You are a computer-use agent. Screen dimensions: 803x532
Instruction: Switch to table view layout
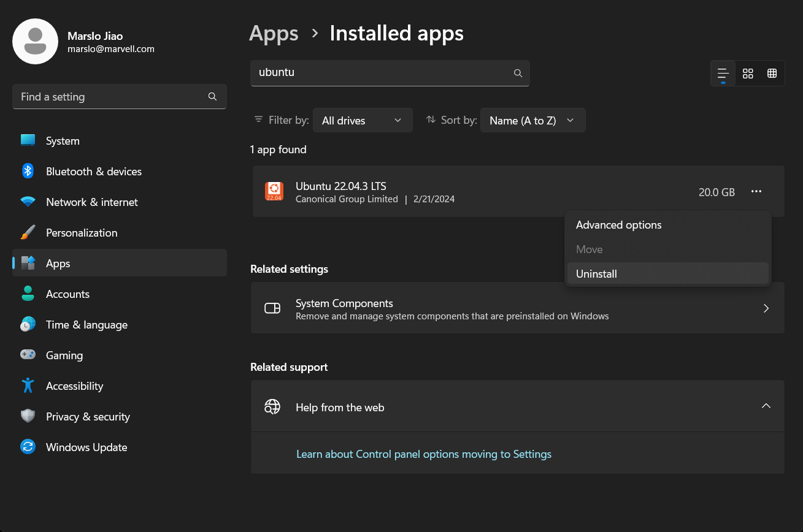tap(772, 73)
